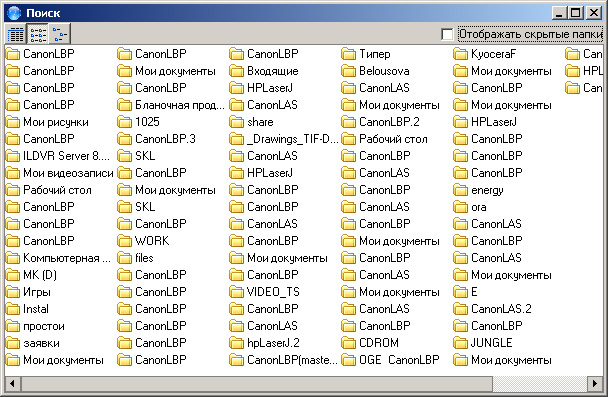The image size is (608, 397).
Task: Select the CanonLBP.2 folder name
Action: click(389, 122)
